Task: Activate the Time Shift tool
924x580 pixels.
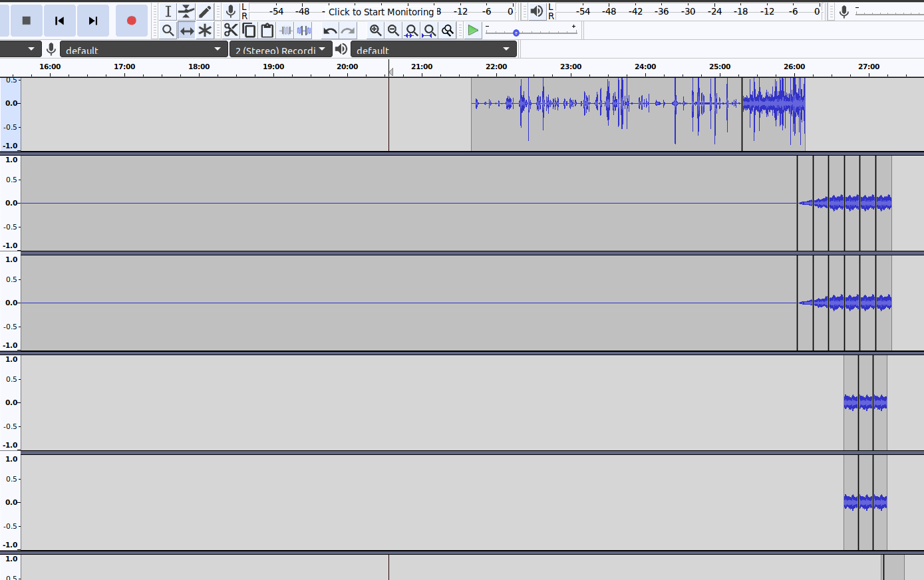Action: [x=187, y=31]
